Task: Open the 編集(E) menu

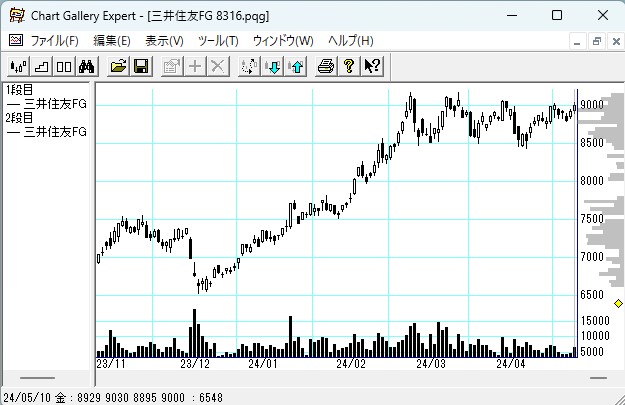Action: (x=111, y=41)
